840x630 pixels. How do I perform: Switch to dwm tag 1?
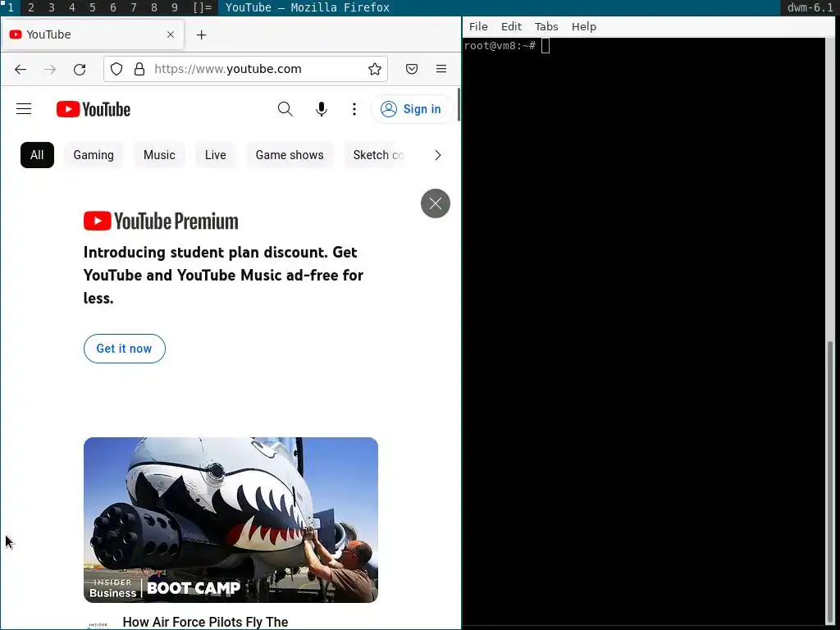point(10,7)
